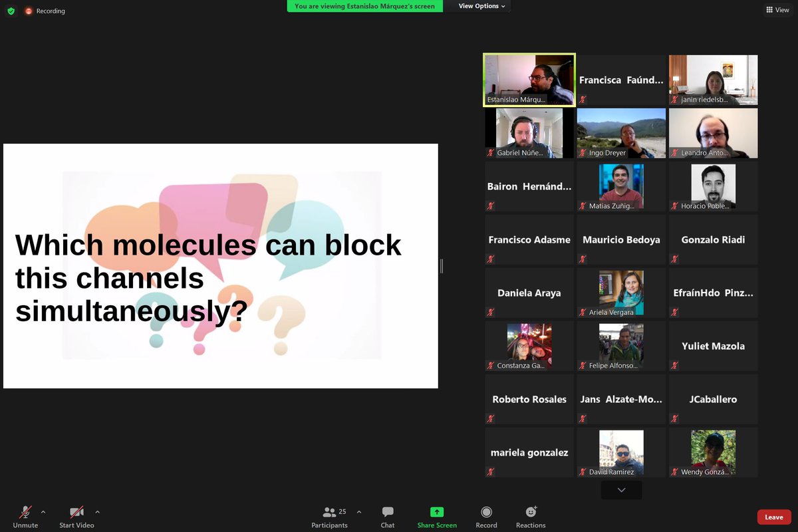Screen dimensions: 798x532
Task: Open the Participants panel icon
Action: (329, 512)
